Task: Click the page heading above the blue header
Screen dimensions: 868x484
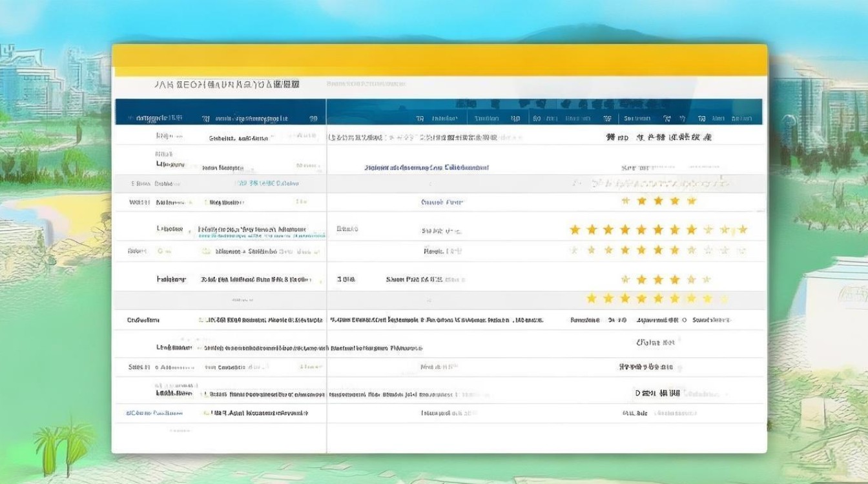Action: 226,85
